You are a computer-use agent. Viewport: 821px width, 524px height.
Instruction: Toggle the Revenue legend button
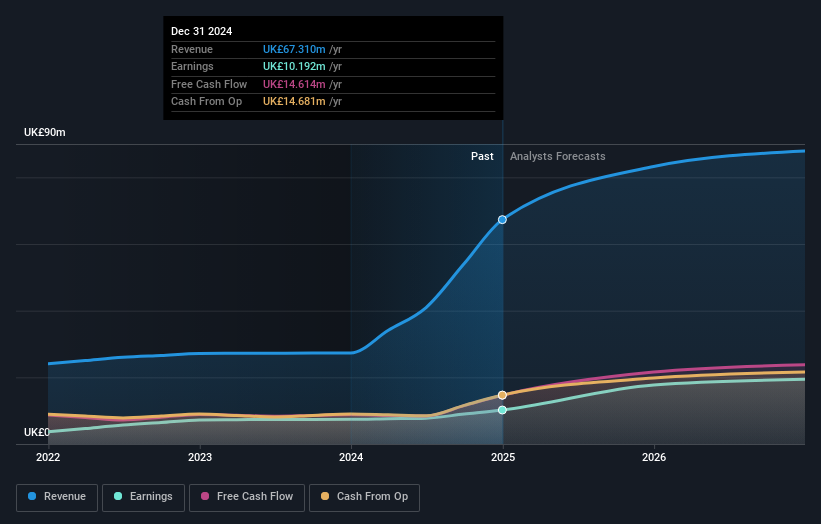pyautogui.click(x=57, y=497)
